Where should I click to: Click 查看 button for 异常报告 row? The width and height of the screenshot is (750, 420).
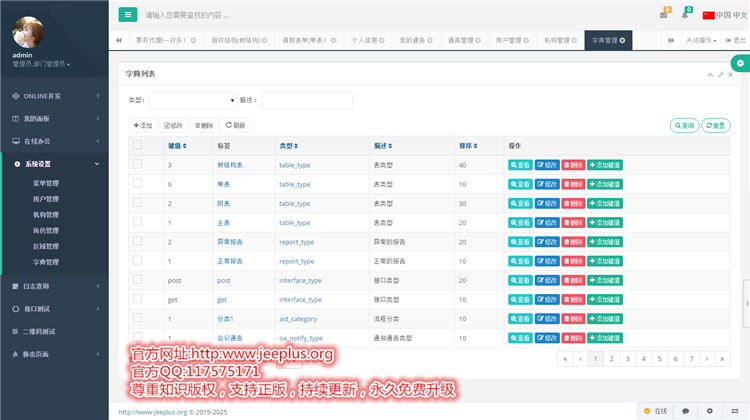(x=520, y=242)
